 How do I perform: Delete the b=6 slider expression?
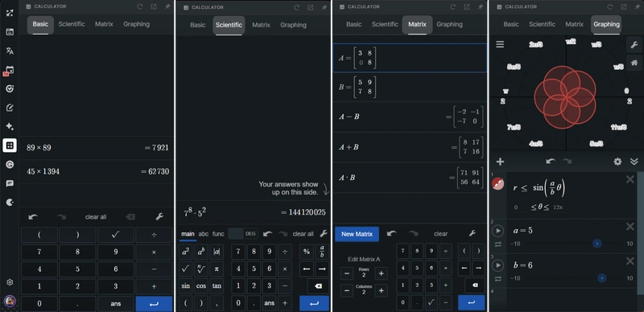tap(630, 261)
